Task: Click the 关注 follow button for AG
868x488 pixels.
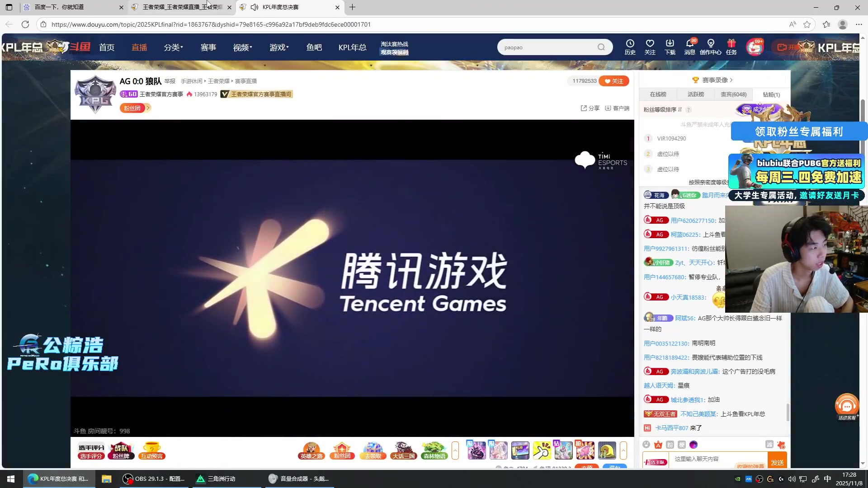Action: coord(613,81)
